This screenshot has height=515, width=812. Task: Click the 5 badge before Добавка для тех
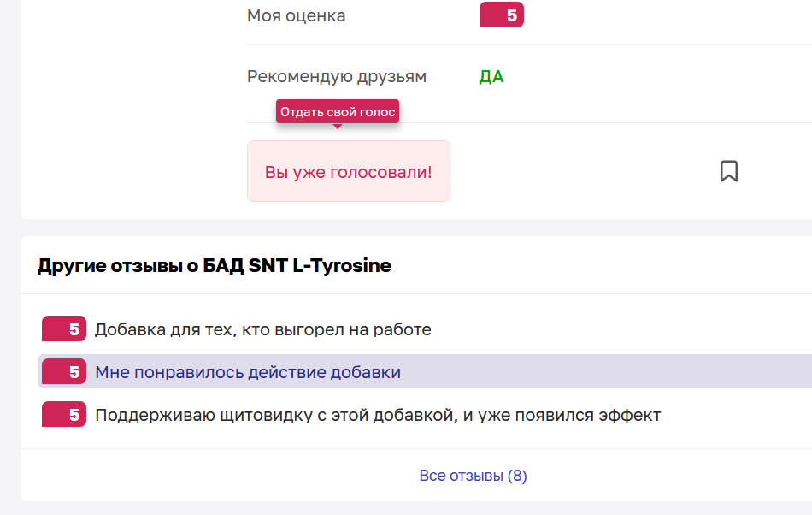pyautogui.click(x=64, y=329)
